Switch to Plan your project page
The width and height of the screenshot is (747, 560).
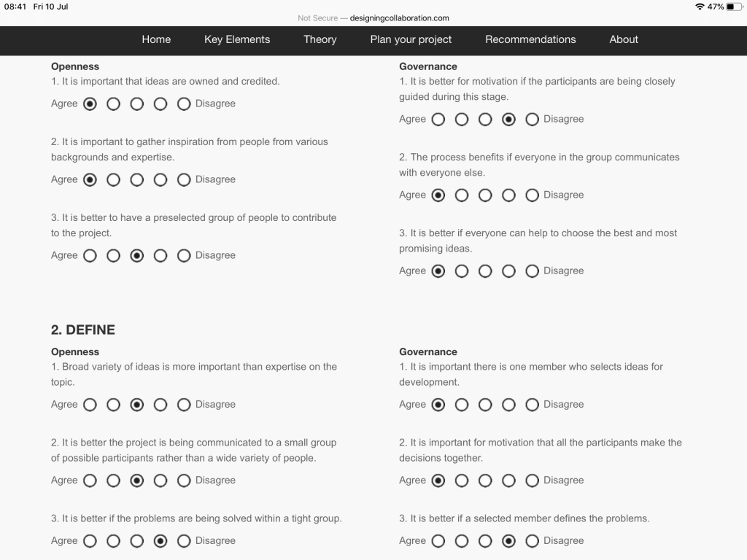pos(411,39)
